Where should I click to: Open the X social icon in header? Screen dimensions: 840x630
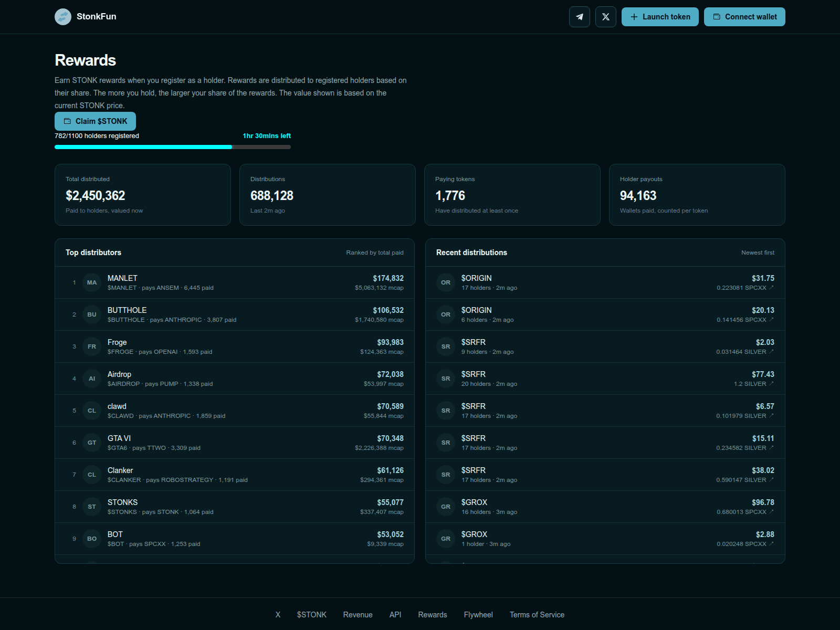click(x=606, y=17)
